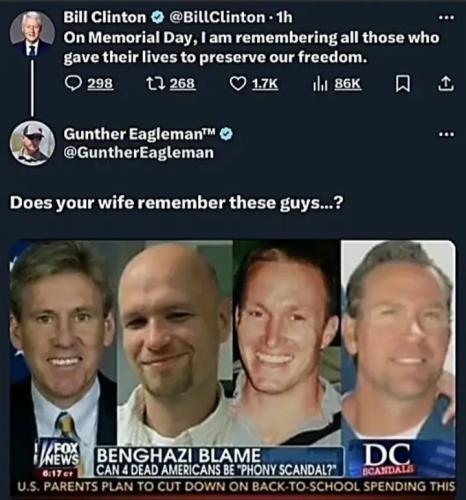Open Gunther Eagleman's avatar

click(x=32, y=143)
